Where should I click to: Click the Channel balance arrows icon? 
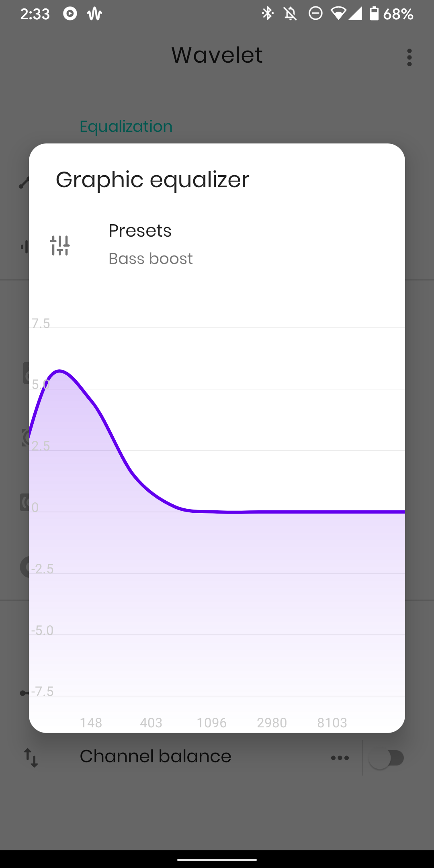coord(31,757)
